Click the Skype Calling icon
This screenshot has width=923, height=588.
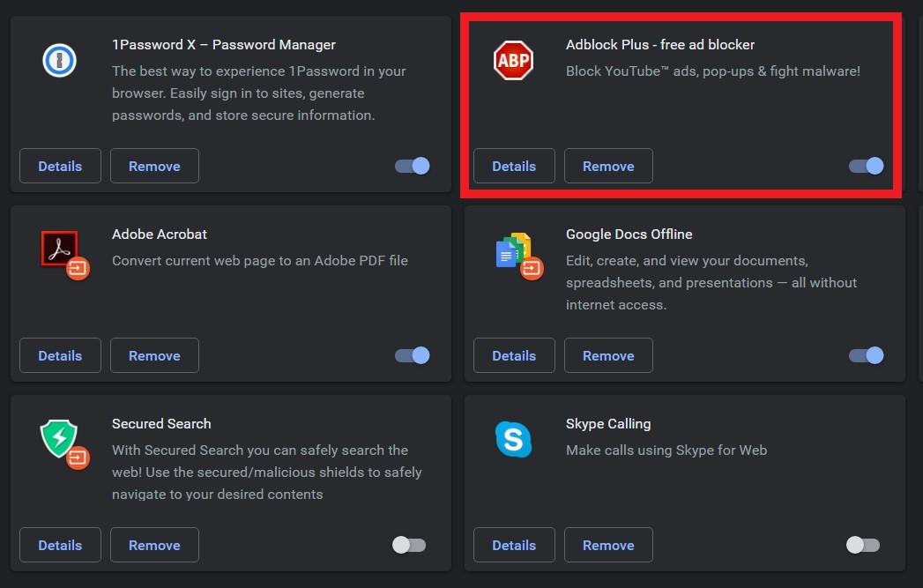[513, 439]
